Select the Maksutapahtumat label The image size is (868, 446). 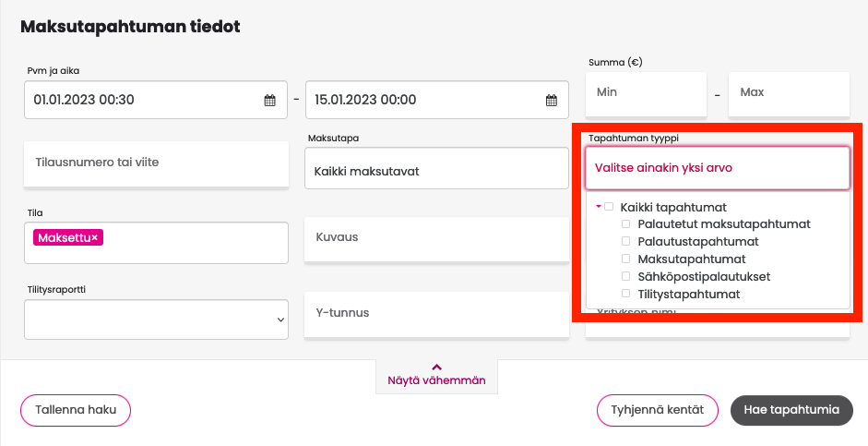tap(692, 259)
